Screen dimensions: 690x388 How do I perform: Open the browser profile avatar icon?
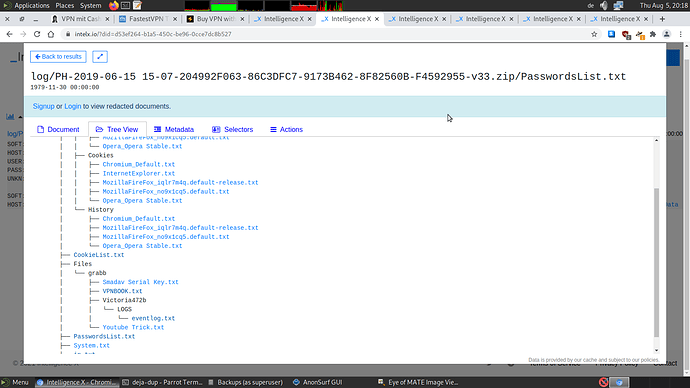tap(667, 34)
